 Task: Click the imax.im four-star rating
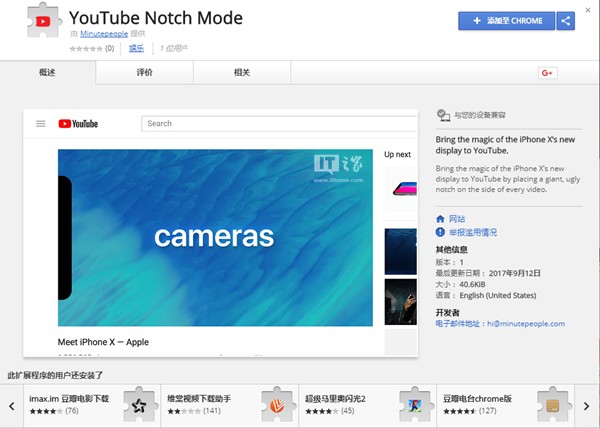tap(46, 411)
